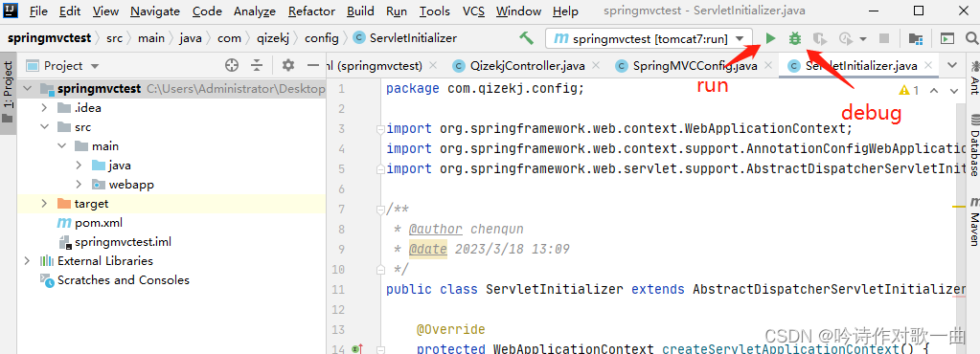Screen dimensions: 980x354
Task: Click the src breadcrumb
Action: click(x=114, y=38)
